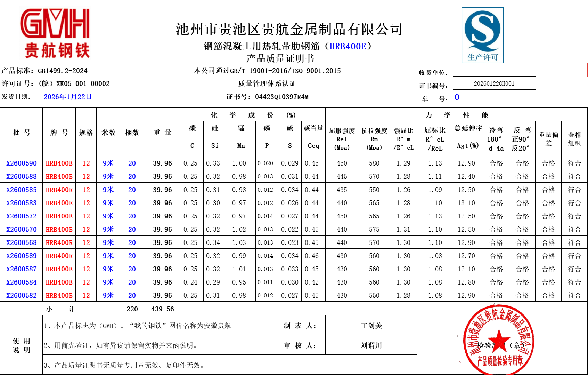This screenshot has width=588, height=375.
Task: Select the subtotal weight 439.56 cell
Action: point(162,309)
